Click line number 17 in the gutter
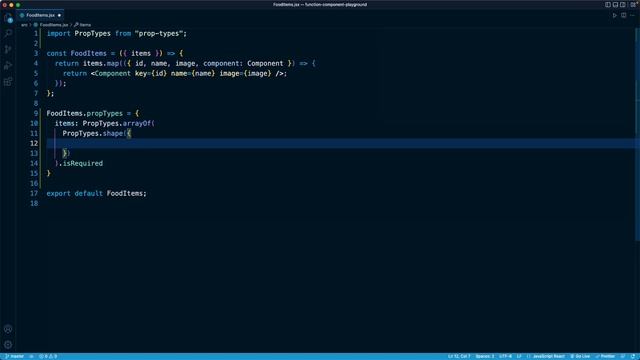Screen dimensions: 640x360 pos(34,193)
